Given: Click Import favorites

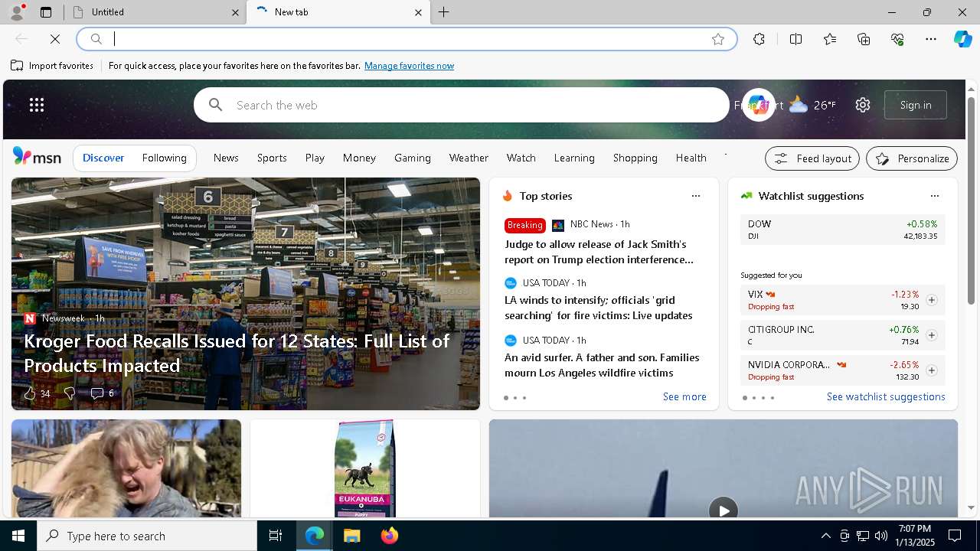Looking at the screenshot, I should point(53,66).
